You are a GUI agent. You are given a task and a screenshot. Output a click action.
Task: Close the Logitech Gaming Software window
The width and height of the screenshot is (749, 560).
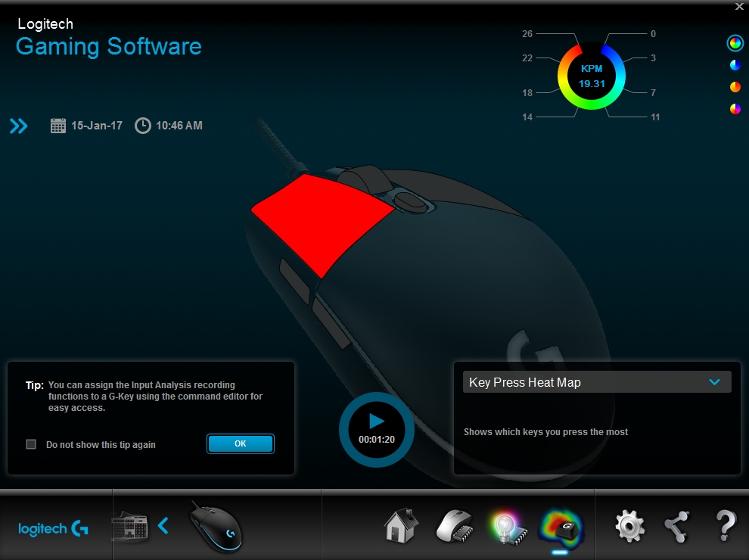point(739,7)
